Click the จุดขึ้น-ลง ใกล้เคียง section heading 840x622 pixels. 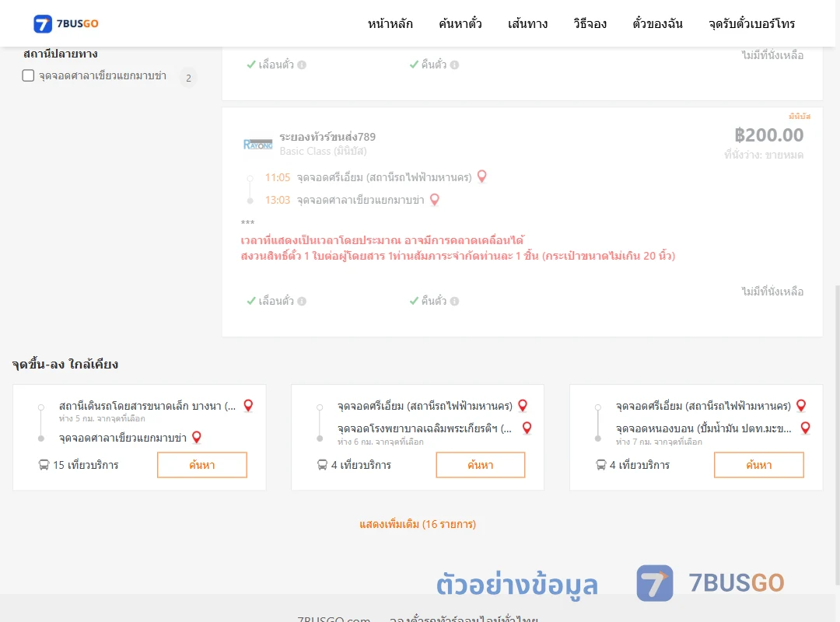65,365
